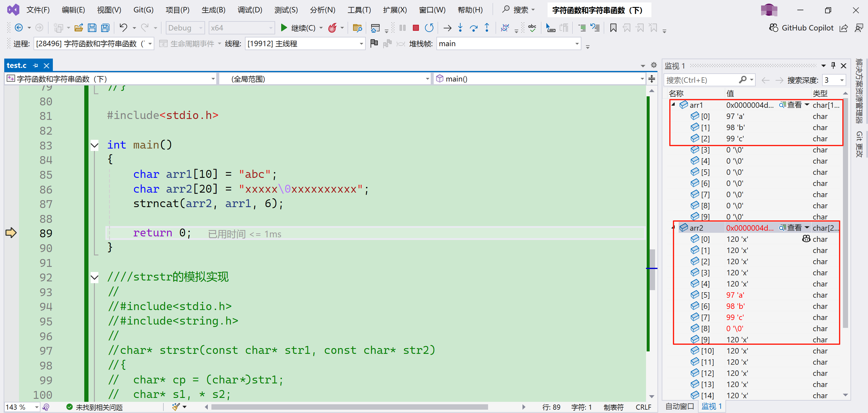
Task: Click the Save All toolbar icon
Action: click(105, 28)
